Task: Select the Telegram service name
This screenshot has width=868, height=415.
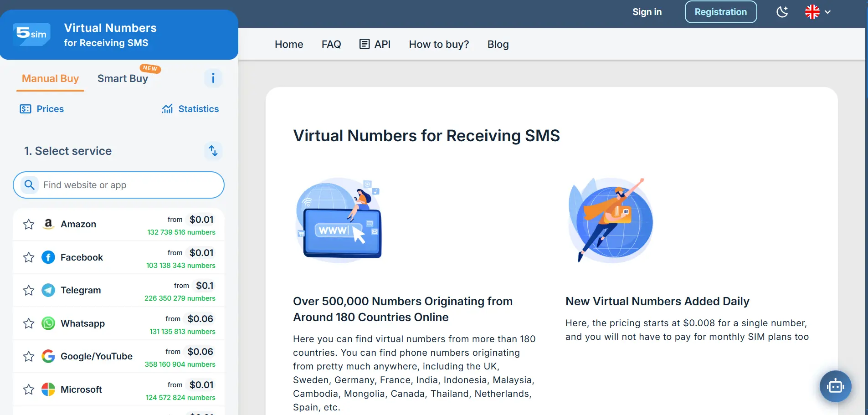Action: pos(81,290)
